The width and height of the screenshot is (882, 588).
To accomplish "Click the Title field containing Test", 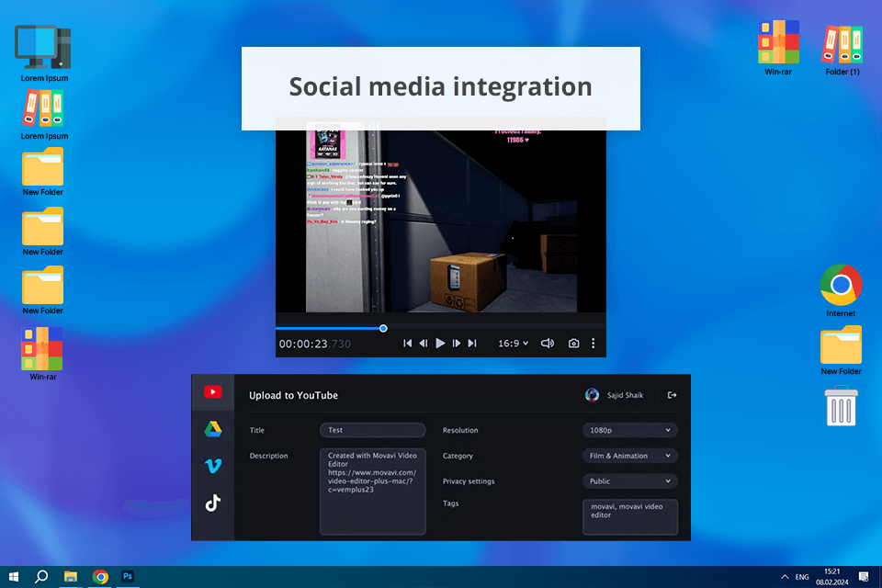I will pos(373,430).
